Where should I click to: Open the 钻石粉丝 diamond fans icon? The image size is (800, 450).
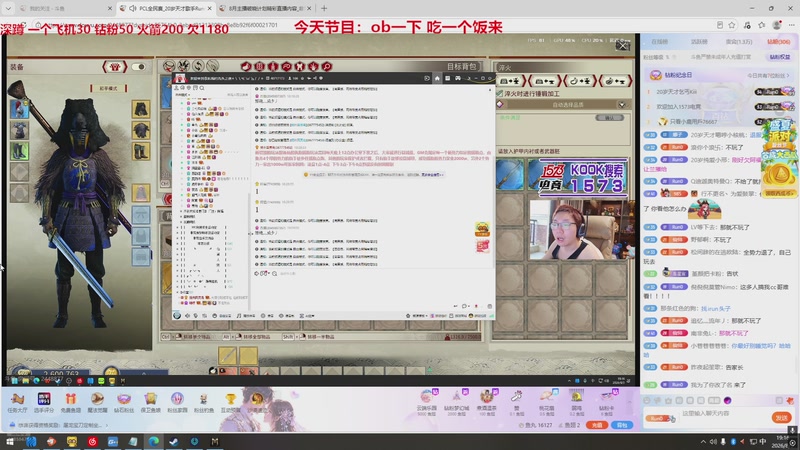click(123, 403)
